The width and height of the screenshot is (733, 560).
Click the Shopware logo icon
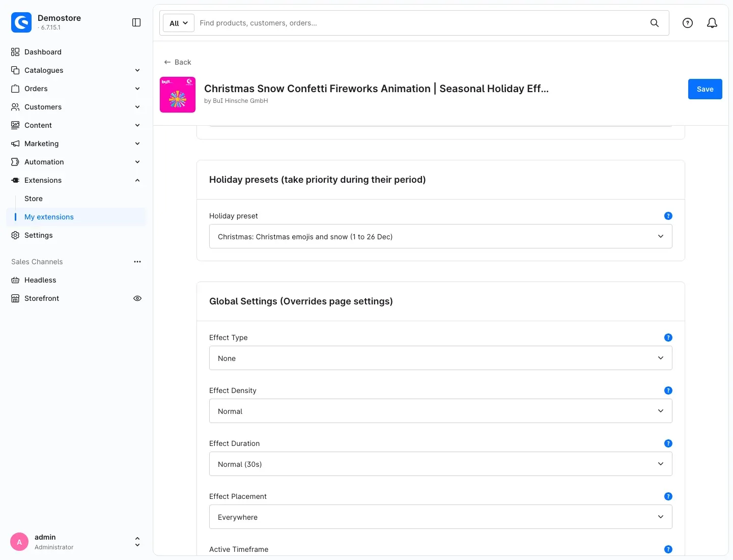tap(21, 22)
